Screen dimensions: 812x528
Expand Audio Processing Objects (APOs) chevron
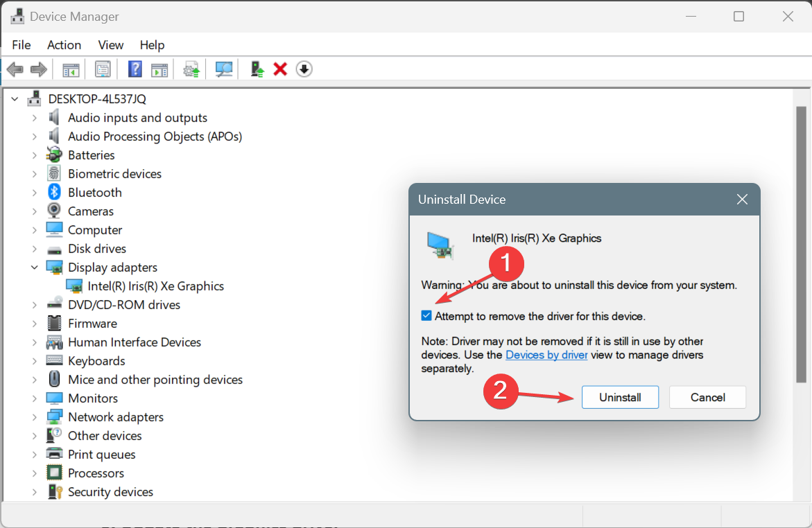(34, 137)
